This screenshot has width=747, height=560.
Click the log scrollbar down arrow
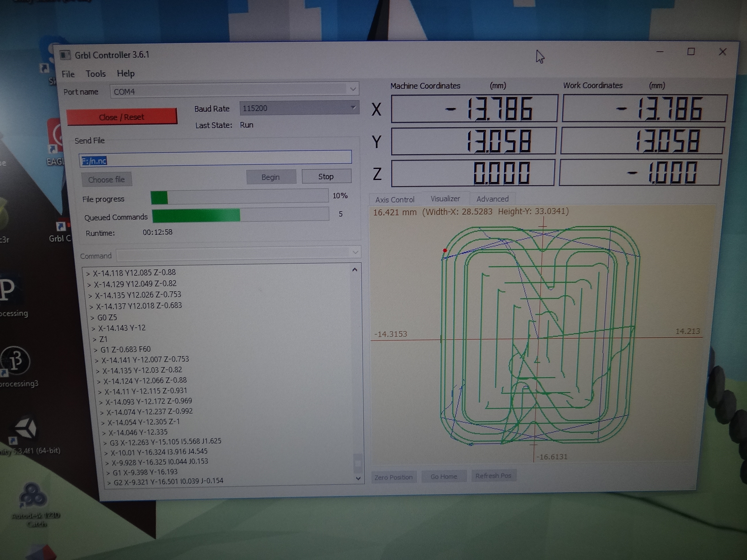click(358, 478)
